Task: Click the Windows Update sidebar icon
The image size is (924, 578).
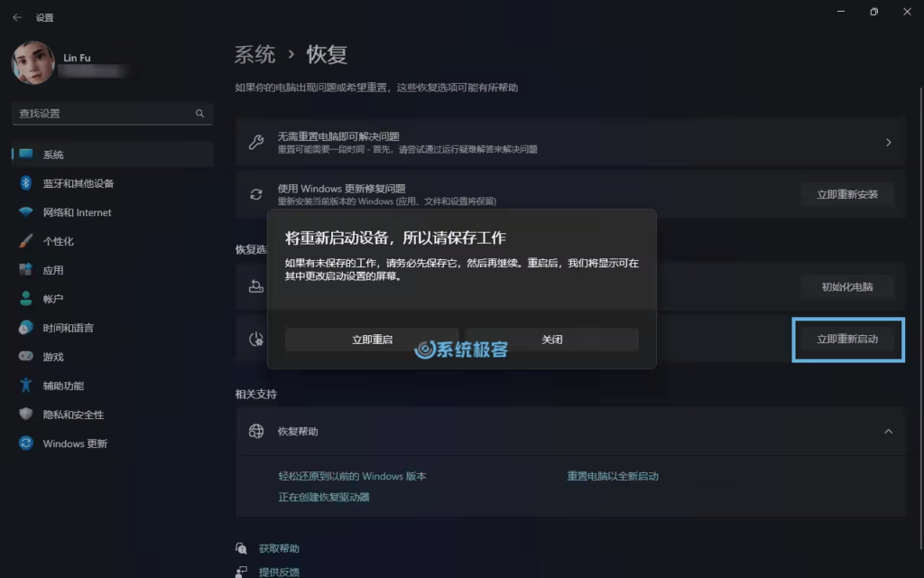Action: [26, 443]
